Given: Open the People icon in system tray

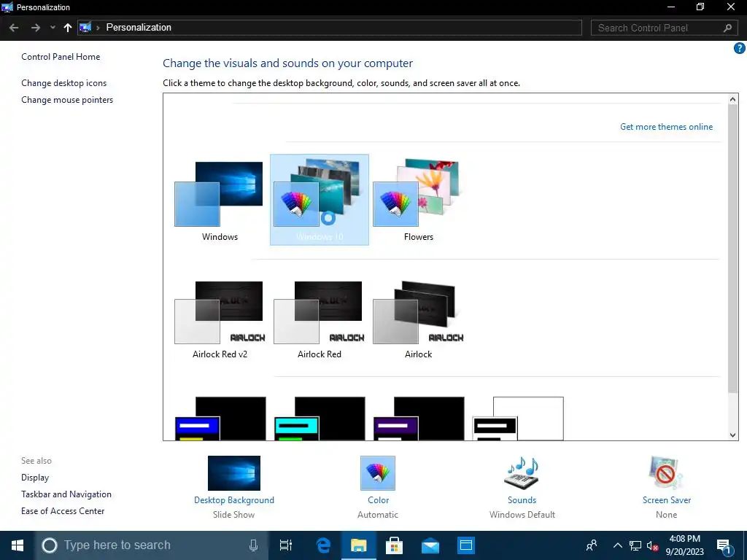Looking at the screenshot, I should tap(592, 545).
